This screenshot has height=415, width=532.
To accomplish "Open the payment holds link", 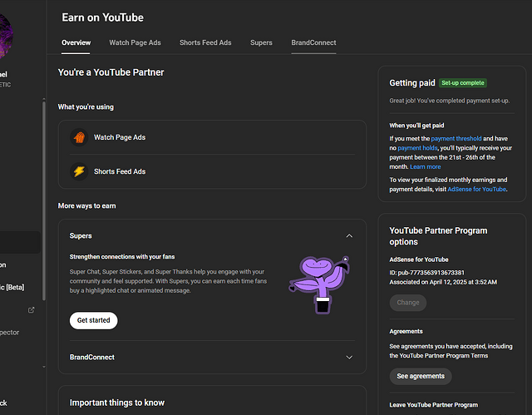I will [417, 148].
